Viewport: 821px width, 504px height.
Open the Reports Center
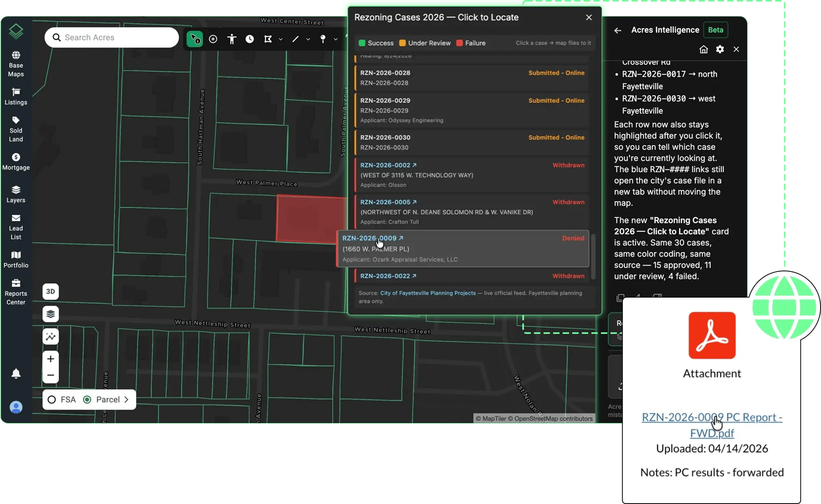coord(16,292)
